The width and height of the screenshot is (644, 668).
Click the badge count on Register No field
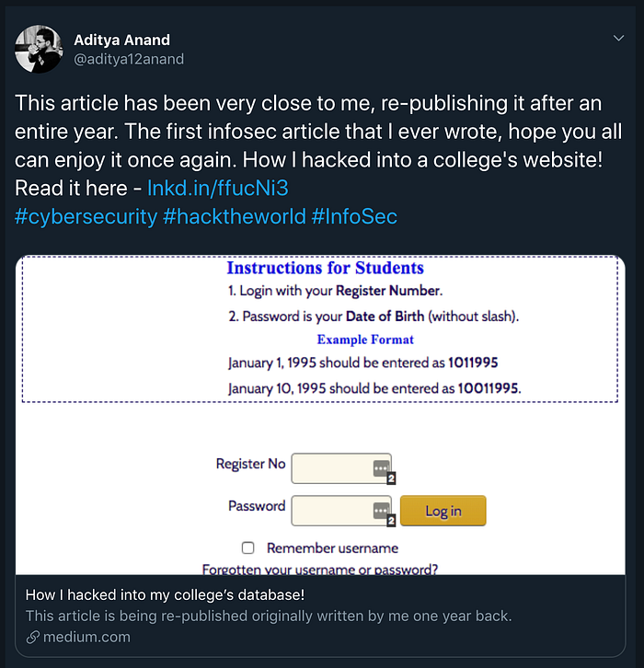point(391,478)
